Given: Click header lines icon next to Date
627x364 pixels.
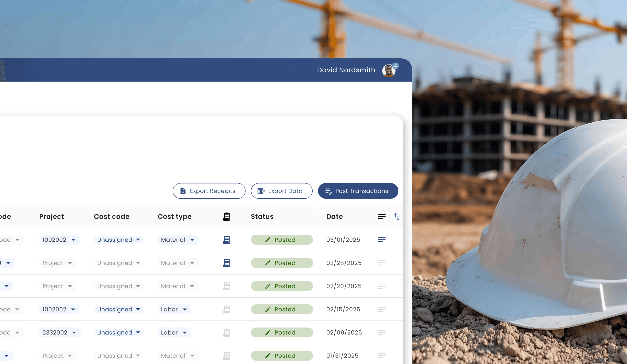Looking at the screenshot, I should coord(382,217).
